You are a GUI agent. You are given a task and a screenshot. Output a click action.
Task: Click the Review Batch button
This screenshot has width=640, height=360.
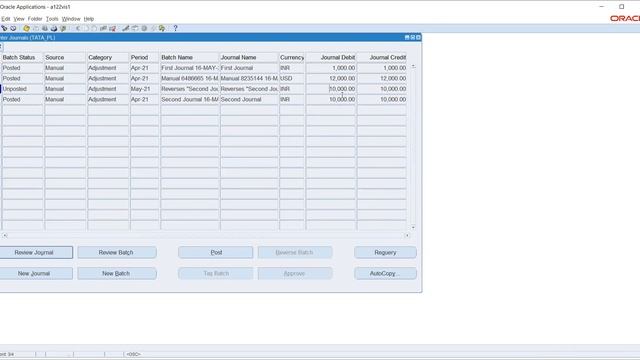[117, 252]
